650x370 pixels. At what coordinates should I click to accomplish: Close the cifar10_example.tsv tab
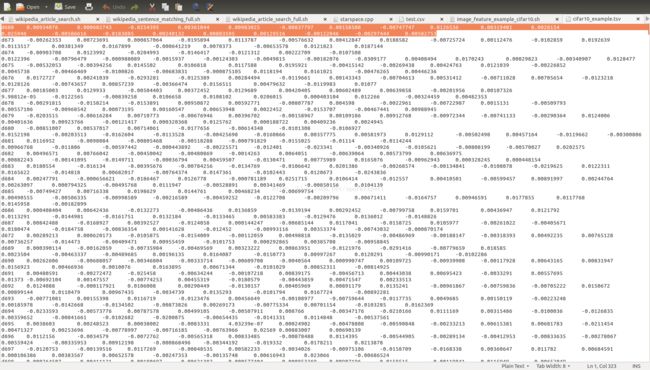638,19
